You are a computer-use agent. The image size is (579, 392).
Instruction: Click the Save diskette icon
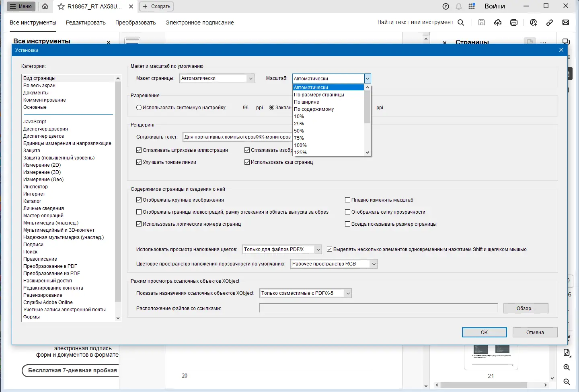coord(482,22)
